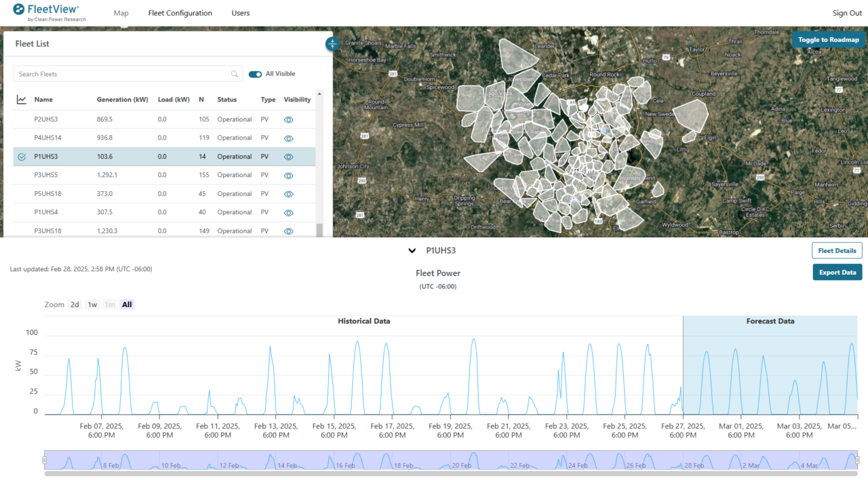Collapse the P1UHS3 chart panel chevron

coord(412,250)
